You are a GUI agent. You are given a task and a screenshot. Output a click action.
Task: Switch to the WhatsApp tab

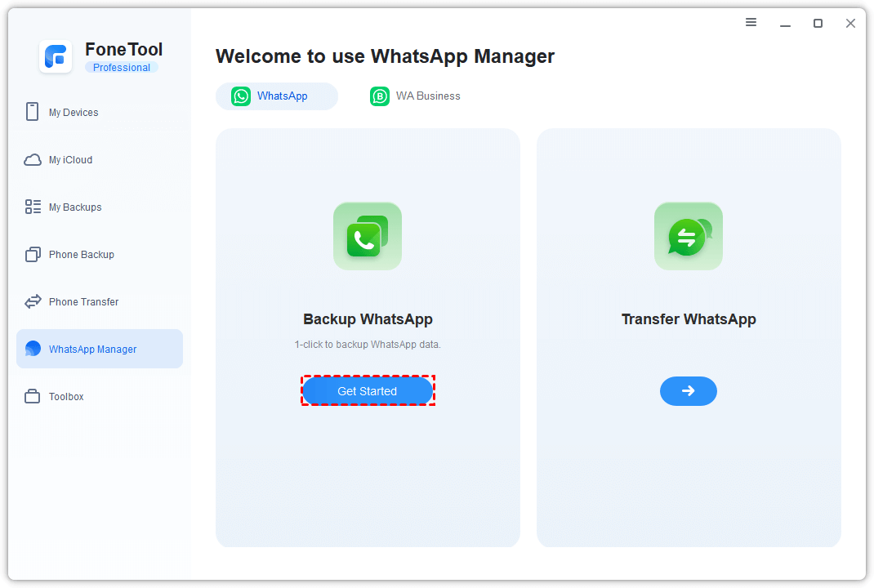pyautogui.click(x=277, y=96)
